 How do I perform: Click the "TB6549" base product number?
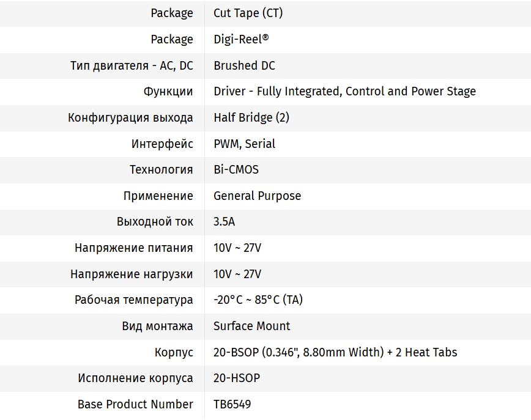[232, 404]
